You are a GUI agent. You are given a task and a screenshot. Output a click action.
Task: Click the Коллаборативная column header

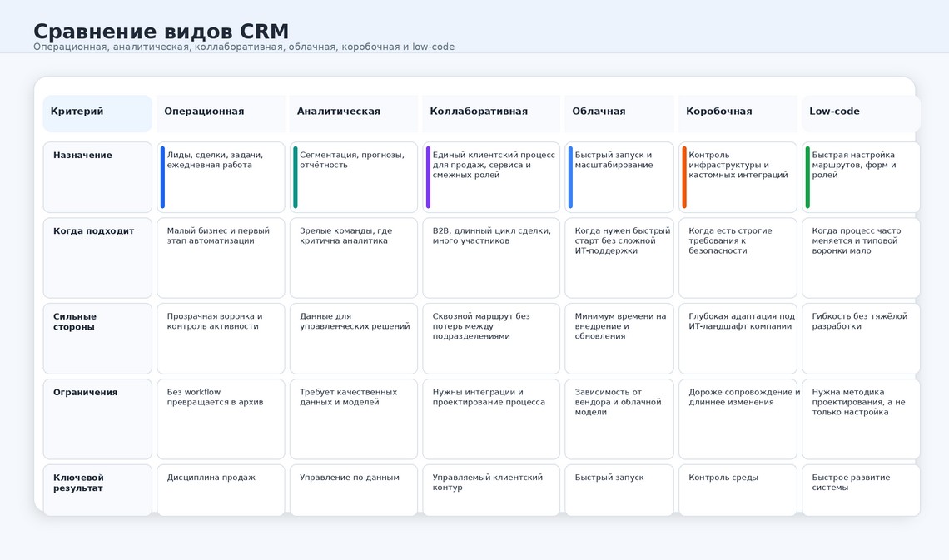[491, 114]
